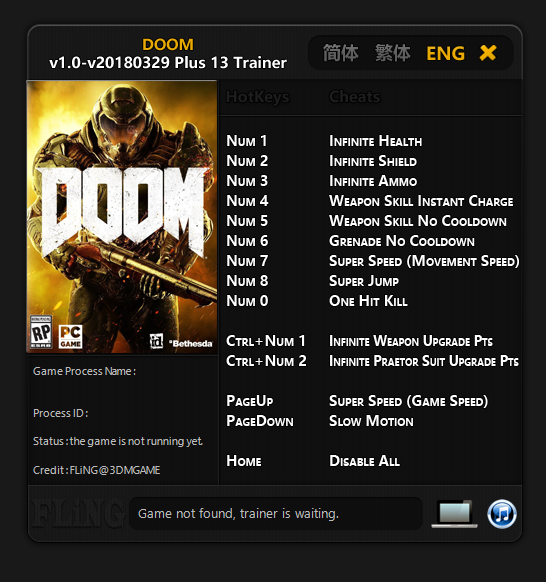This screenshot has width=546, height=582.
Task: Enable the Super Jump cheat
Action: point(364,281)
